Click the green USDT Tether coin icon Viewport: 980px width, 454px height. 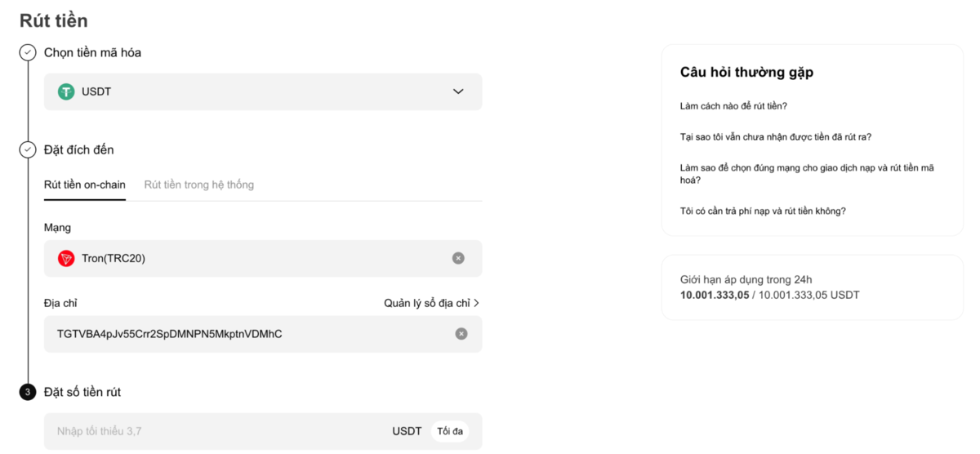[x=66, y=91]
